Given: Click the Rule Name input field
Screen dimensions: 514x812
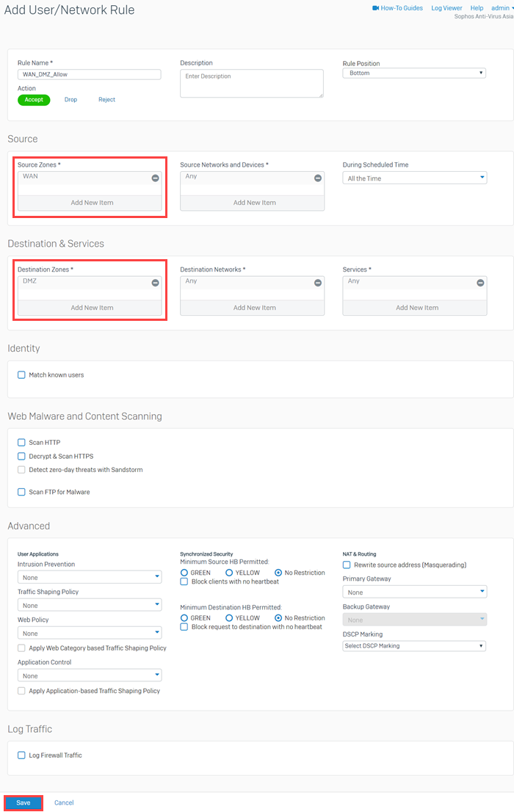Looking at the screenshot, I should [x=89, y=74].
